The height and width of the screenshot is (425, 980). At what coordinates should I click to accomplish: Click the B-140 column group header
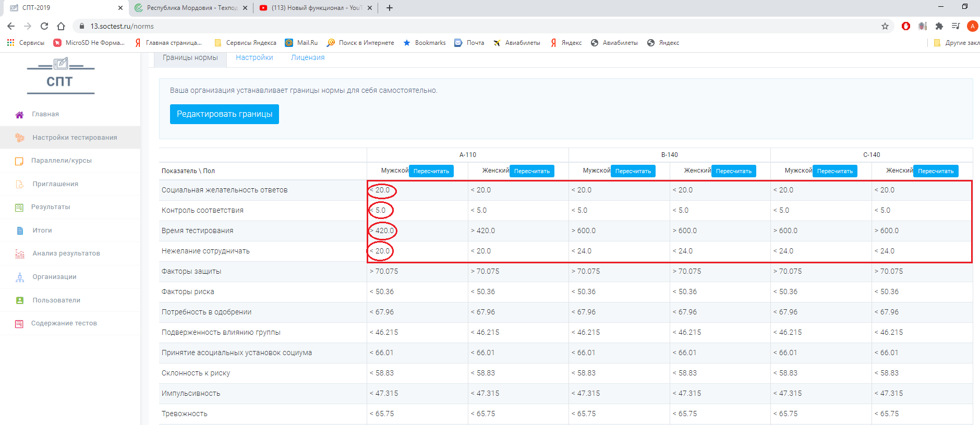tap(670, 155)
